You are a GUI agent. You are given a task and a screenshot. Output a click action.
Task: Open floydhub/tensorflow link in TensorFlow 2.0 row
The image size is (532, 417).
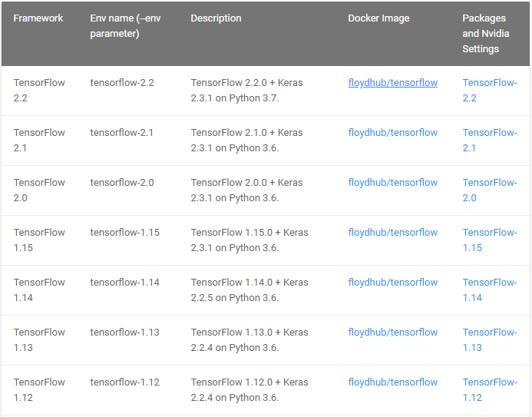392,183
